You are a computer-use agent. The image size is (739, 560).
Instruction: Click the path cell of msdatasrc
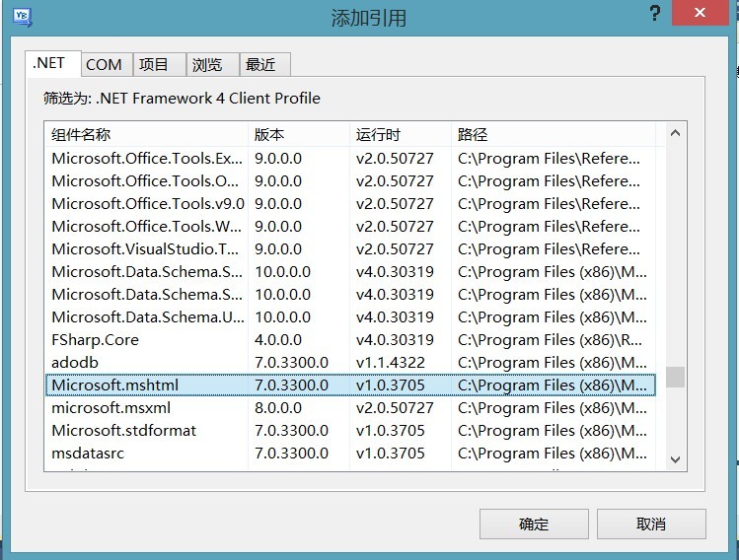tap(552, 454)
